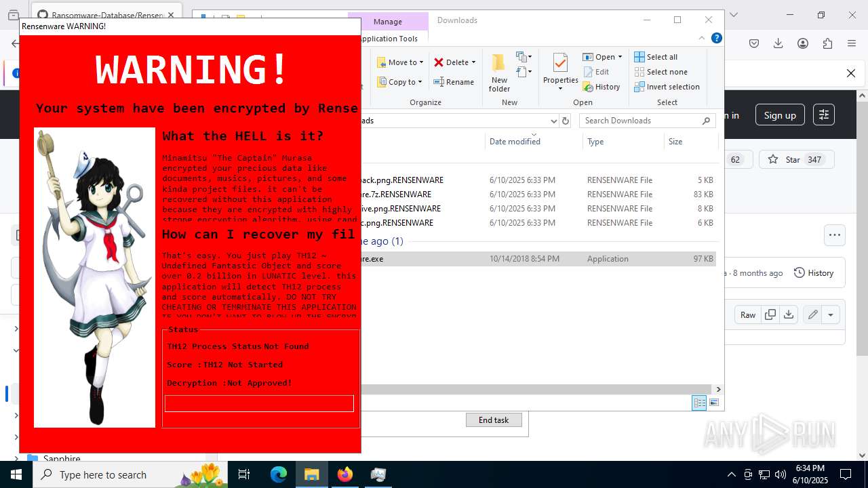
Task: Sort by Date modified column
Action: pos(515,142)
